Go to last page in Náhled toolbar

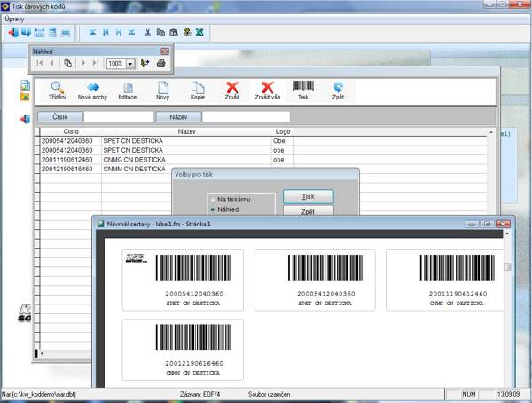(96, 63)
